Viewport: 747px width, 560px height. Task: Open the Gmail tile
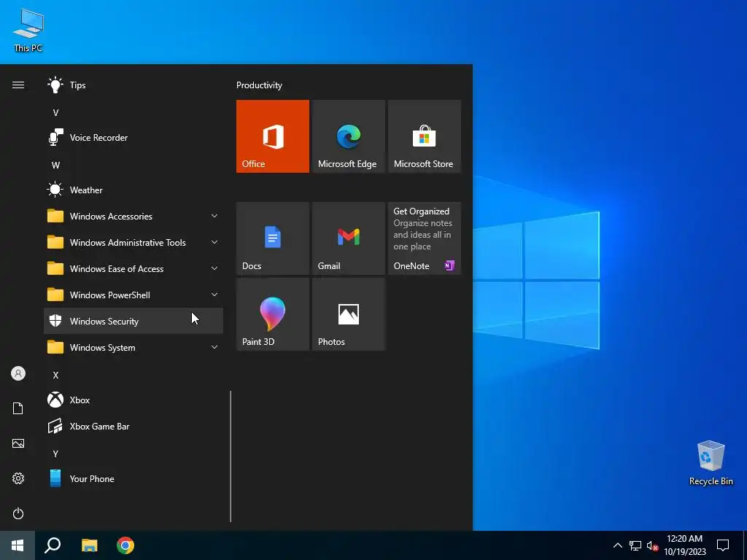coord(348,238)
